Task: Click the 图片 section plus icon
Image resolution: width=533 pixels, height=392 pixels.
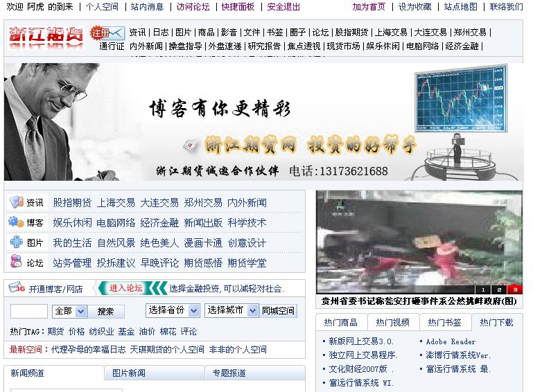Action: click(x=16, y=242)
